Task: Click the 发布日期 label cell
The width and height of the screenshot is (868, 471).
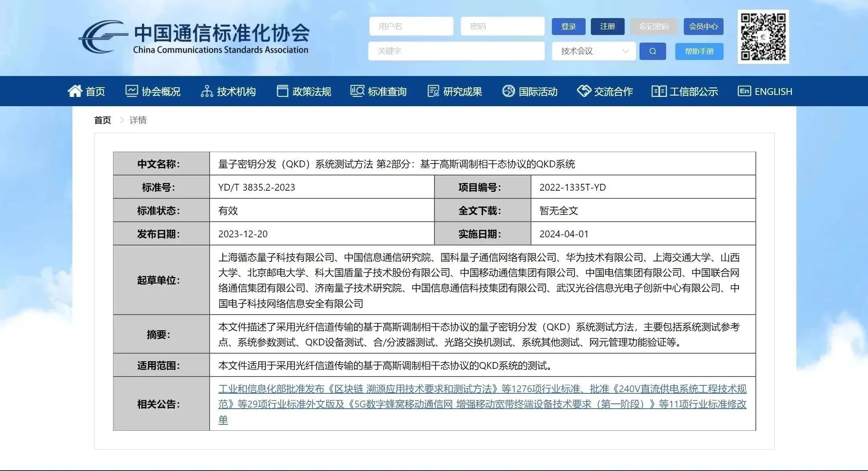Action: point(161,234)
